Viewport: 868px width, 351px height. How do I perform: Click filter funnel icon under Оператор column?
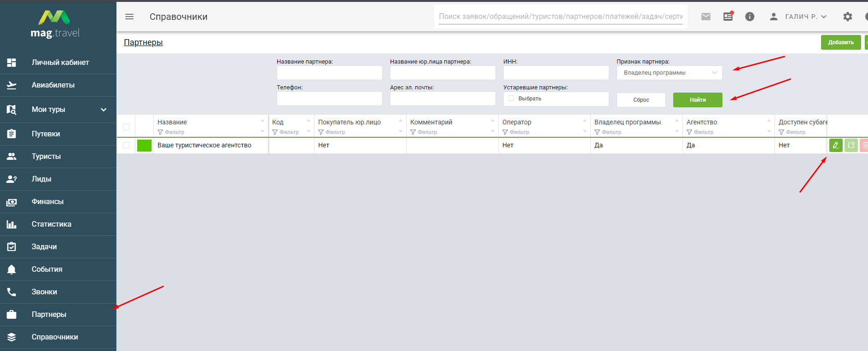[x=505, y=132]
